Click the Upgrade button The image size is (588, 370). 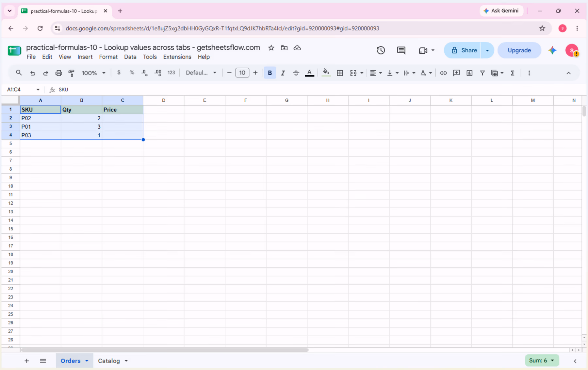pos(519,50)
